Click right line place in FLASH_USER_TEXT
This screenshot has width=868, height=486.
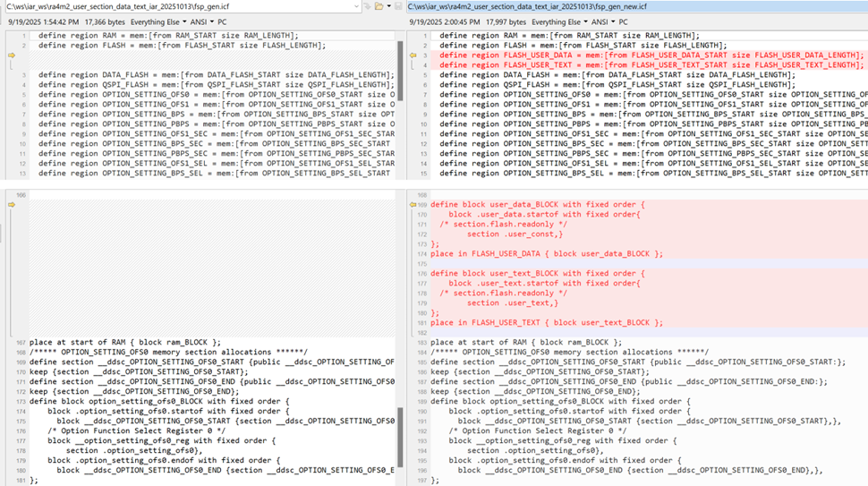(x=547, y=323)
